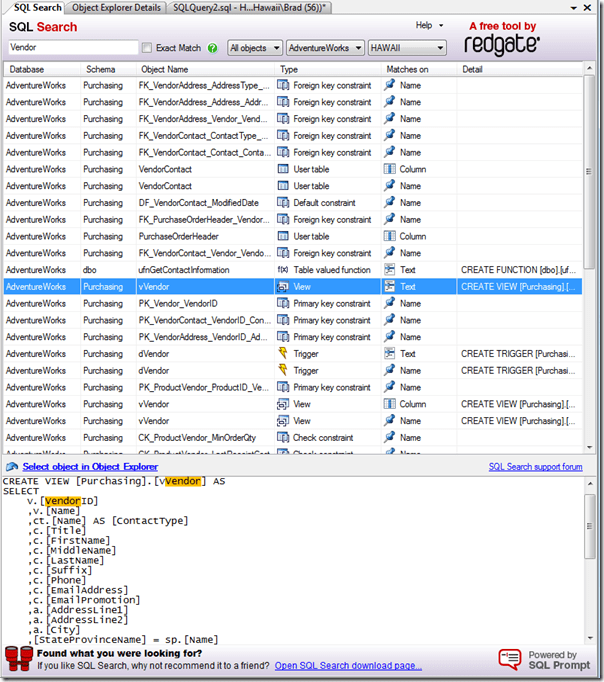Click Select object in Object Explorer link

tap(89, 467)
